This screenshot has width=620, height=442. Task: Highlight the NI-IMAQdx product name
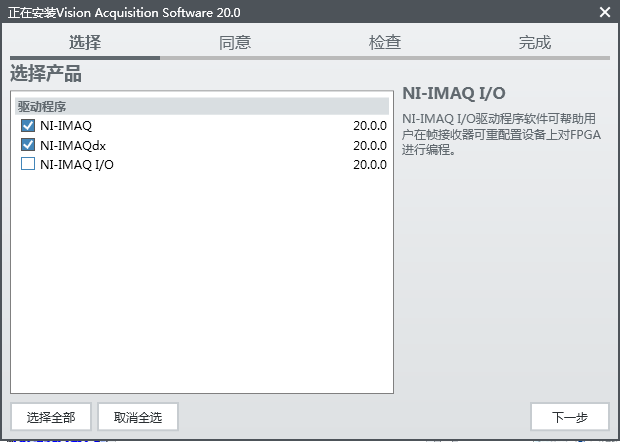tap(73, 145)
